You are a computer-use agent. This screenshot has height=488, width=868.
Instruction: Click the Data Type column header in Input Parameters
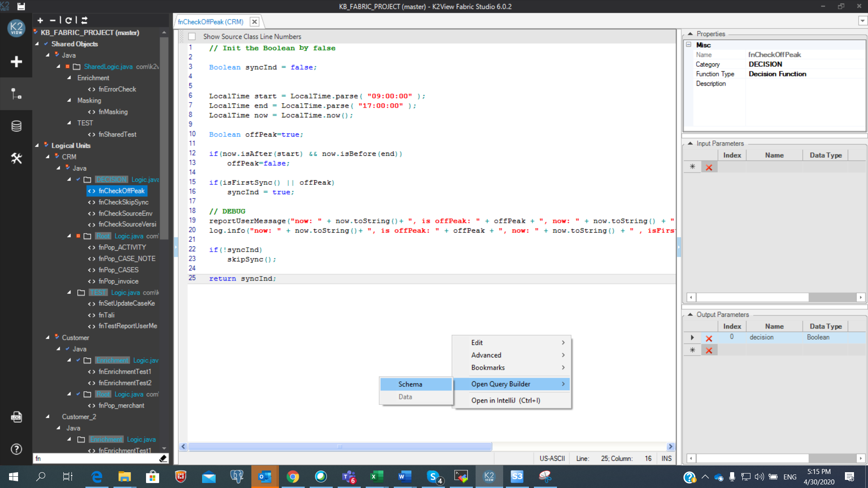[826, 155]
